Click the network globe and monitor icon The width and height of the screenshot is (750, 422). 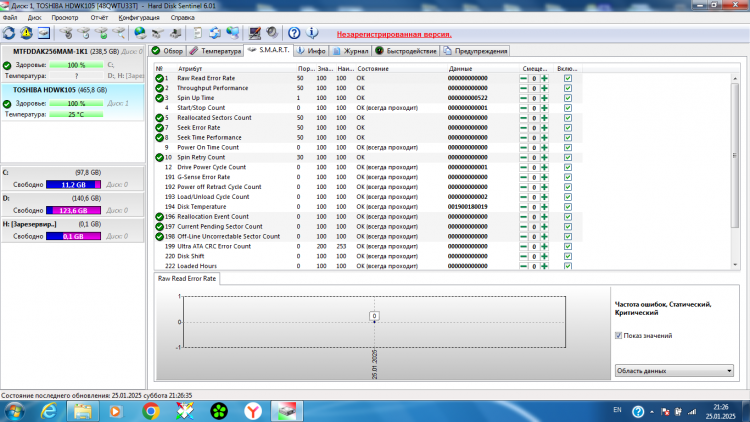click(x=233, y=33)
